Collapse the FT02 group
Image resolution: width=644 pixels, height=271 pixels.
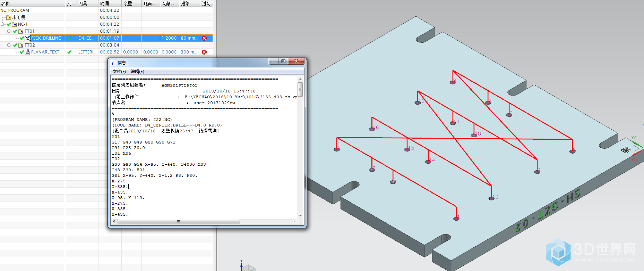point(9,45)
